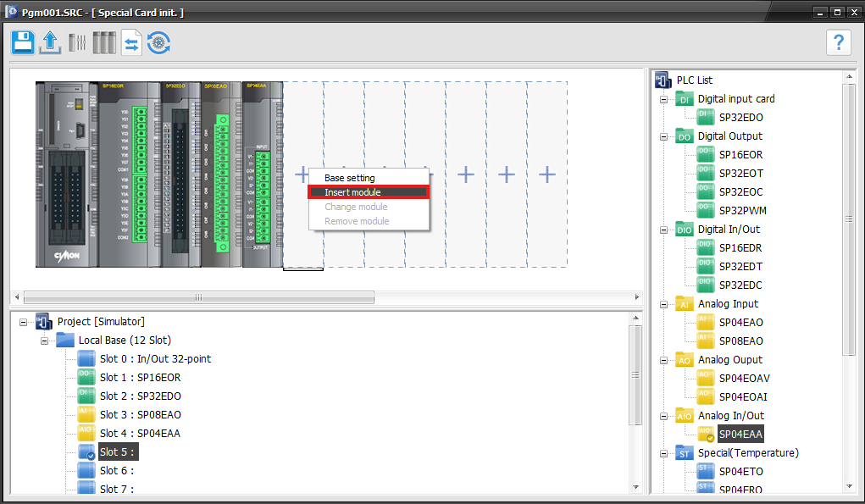
Task: Click the last empty slot plus sign
Action: 547,174
